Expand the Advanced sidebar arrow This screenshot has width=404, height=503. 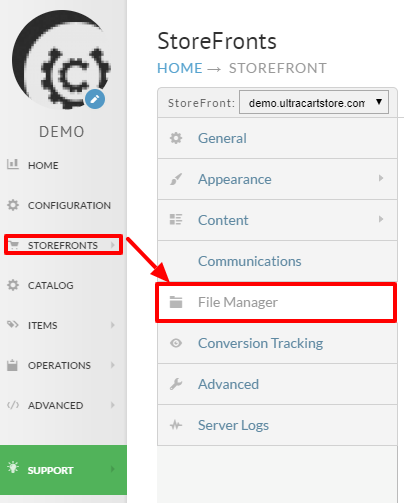point(113,405)
